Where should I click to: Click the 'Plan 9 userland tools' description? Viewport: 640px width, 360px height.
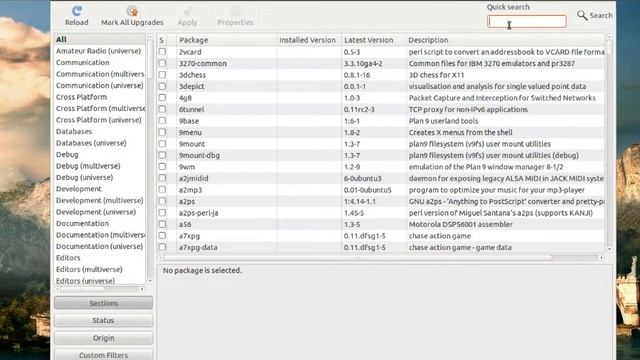[x=443, y=121]
